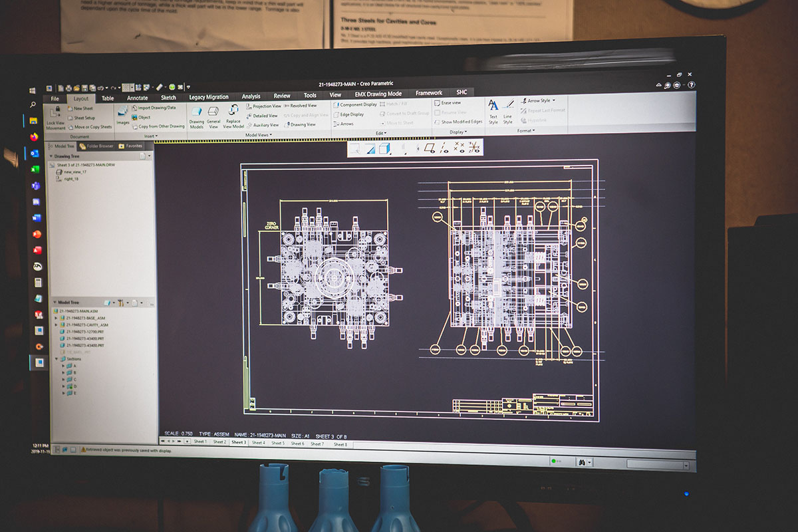
Task: Switch to the Sheet 4 tab
Action: point(258,442)
